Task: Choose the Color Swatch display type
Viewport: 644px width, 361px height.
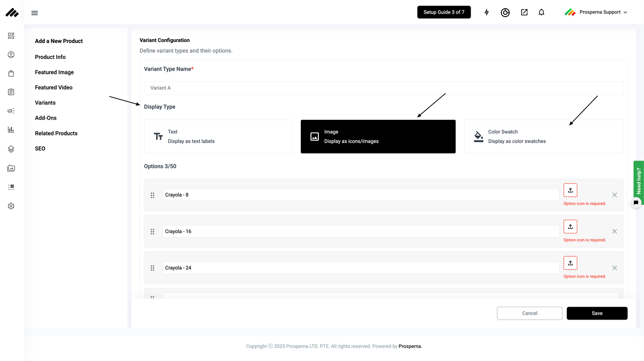Action: point(544,136)
